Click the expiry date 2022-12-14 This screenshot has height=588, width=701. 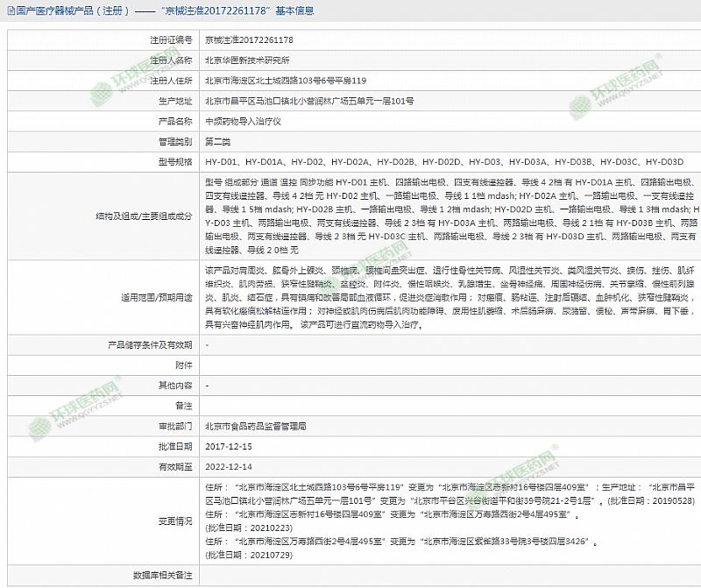click(x=227, y=467)
